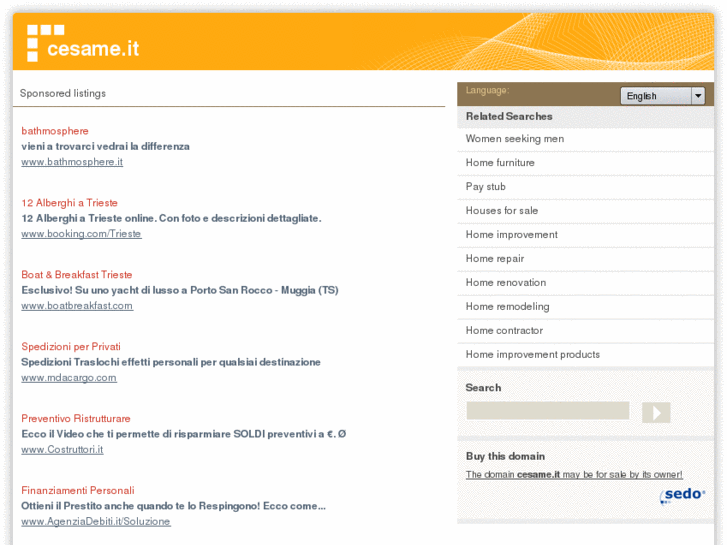The image size is (727, 545).
Task: Click the cesame.it site title text
Action: [x=93, y=48]
